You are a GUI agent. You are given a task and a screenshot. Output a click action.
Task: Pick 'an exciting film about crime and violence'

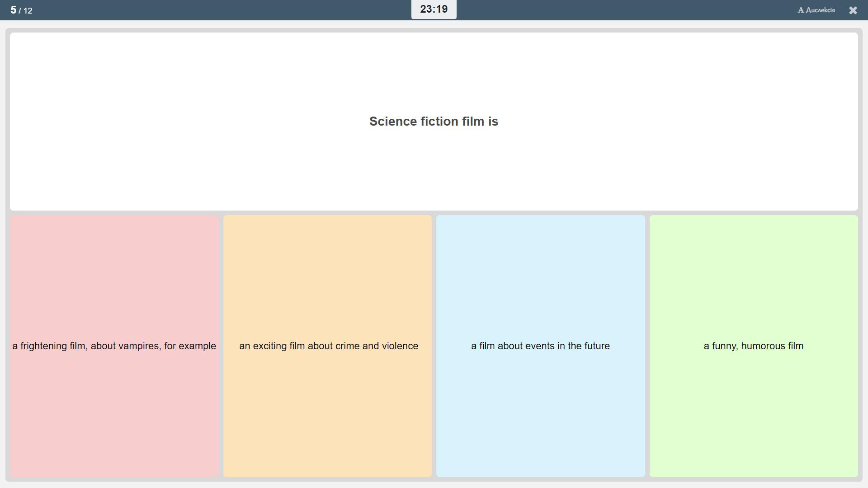click(328, 346)
